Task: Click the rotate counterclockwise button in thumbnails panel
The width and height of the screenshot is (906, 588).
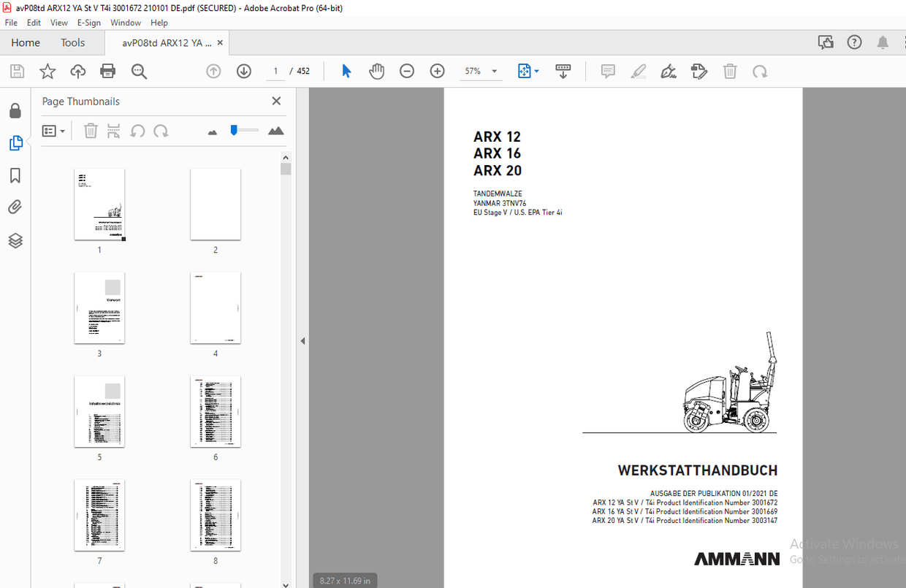Action: 138,131
